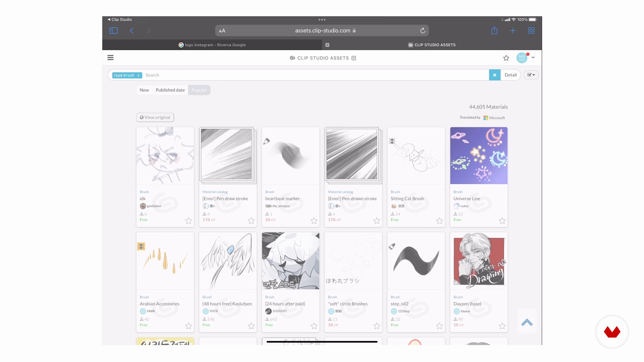Screen dimensions: 644x362
Task: Open the Universe Line neon thumbnail
Action: 479,156
